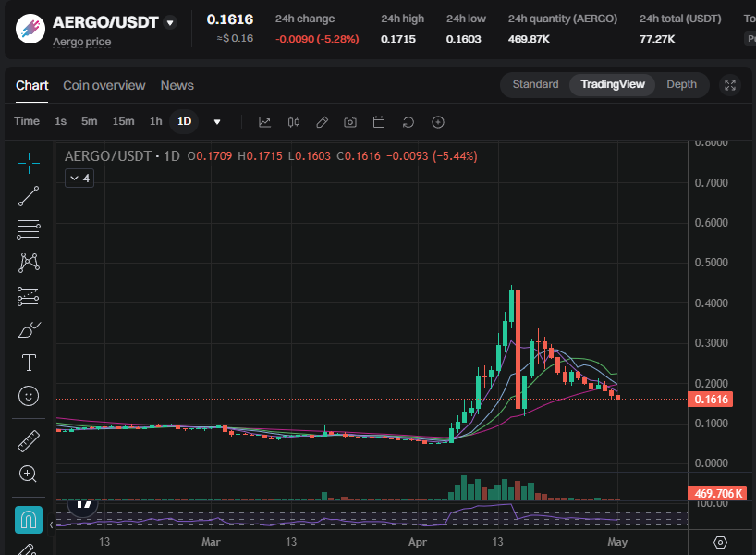
Task: Enter fullscreen chart mode
Action: tap(730, 85)
